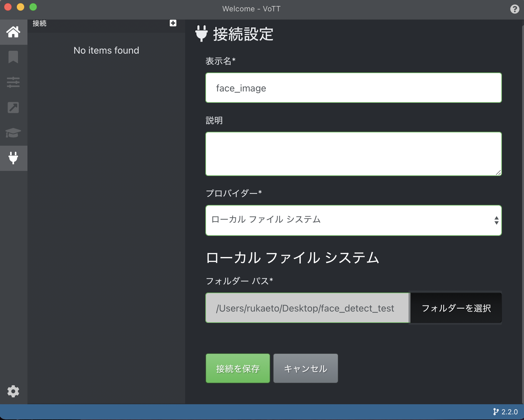
Task: Open the Application Settings gear icon
Action: click(14, 391)
